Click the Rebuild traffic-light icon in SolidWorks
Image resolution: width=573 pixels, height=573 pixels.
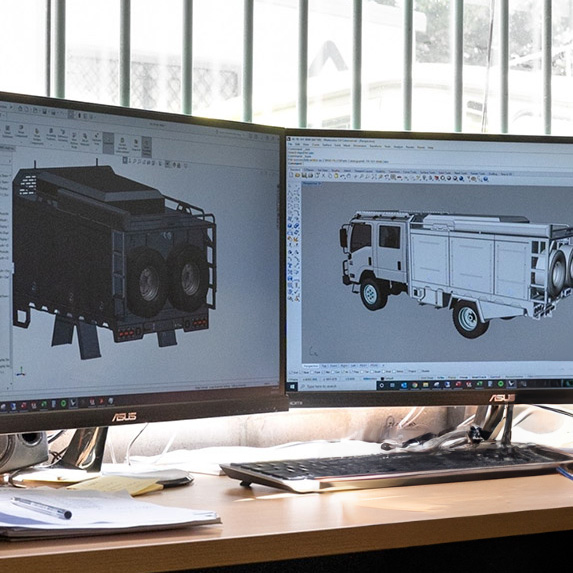coord(79,115)
